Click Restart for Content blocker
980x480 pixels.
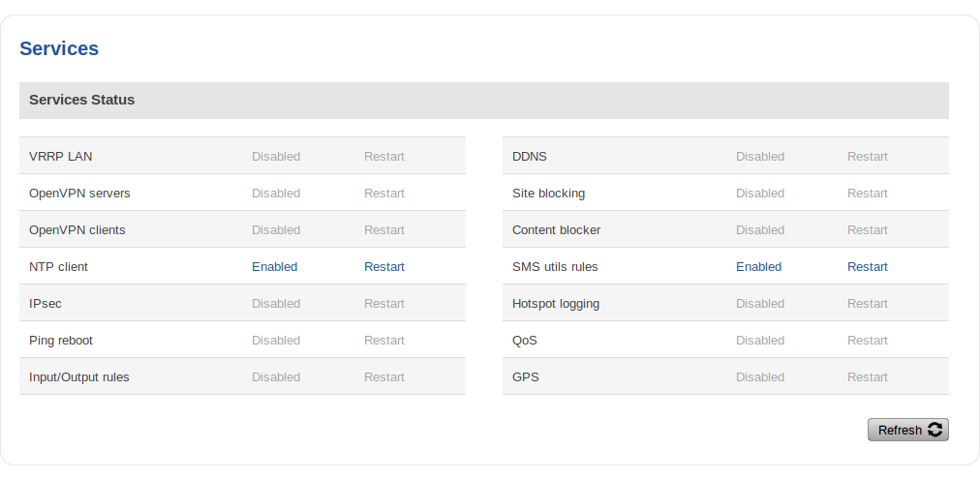pyautogui.click(x=867, y=230)
